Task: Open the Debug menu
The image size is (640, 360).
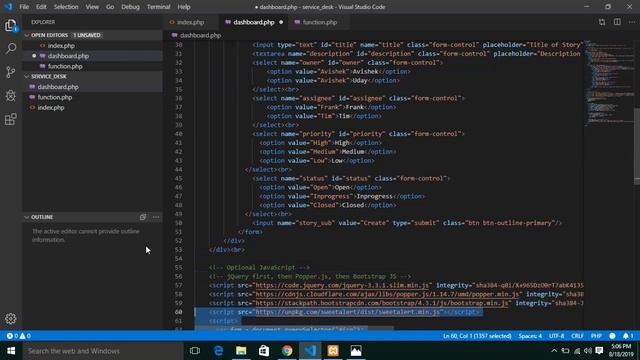Action: pos(130,7)
